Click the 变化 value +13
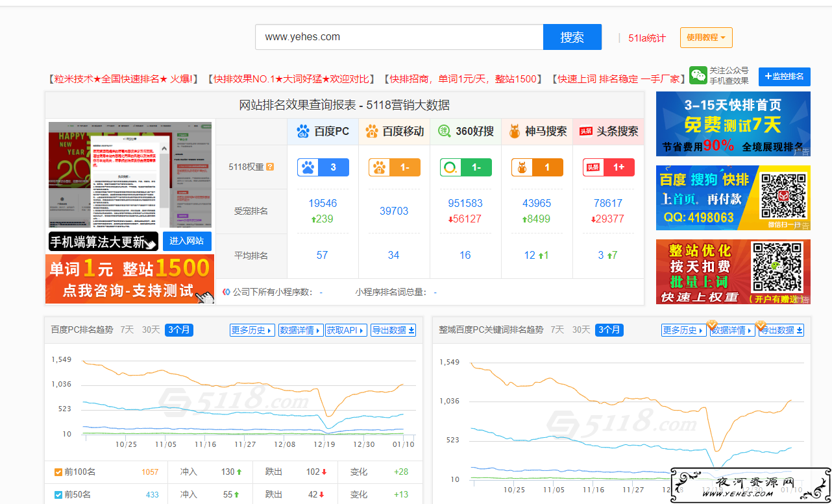 [401, 495]
